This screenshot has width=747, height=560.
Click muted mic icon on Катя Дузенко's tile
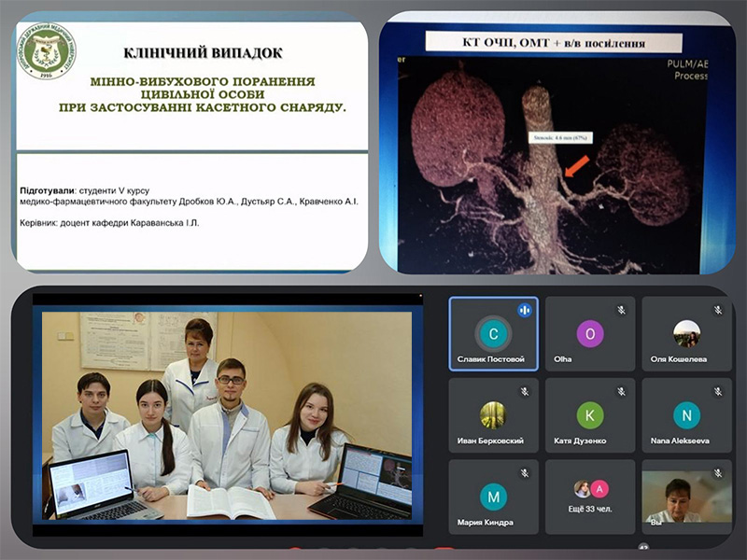621,391
